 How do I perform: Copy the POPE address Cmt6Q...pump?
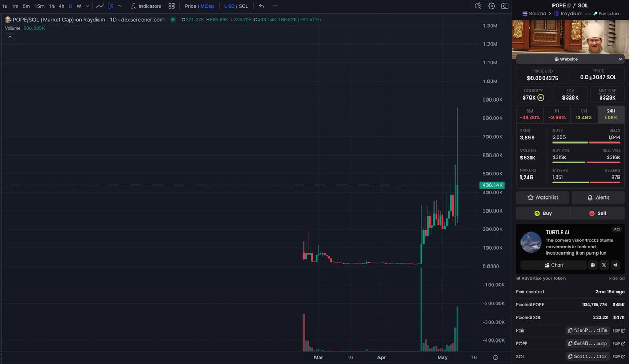click(588, 344)
